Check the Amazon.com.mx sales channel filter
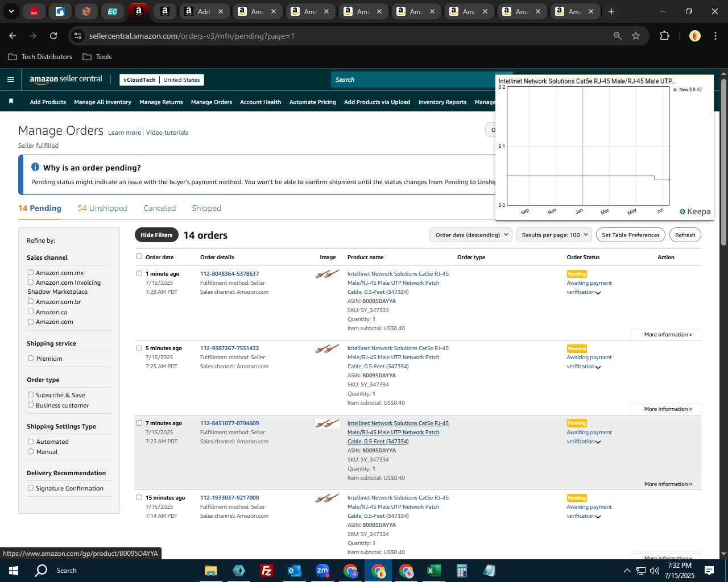This screenshot has width=728, height=582. [31, 272]
